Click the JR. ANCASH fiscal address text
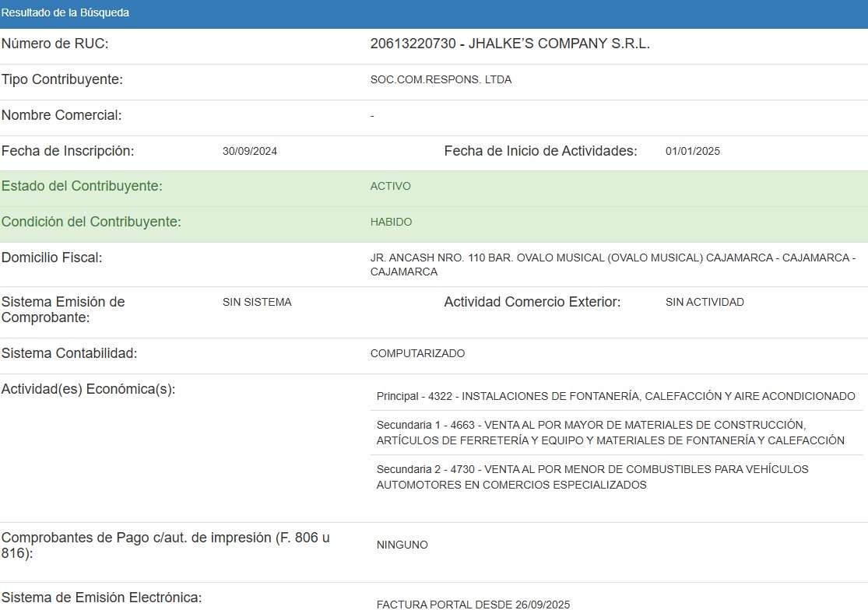Screen dimensions: 868x610 [x=613, y=265]
